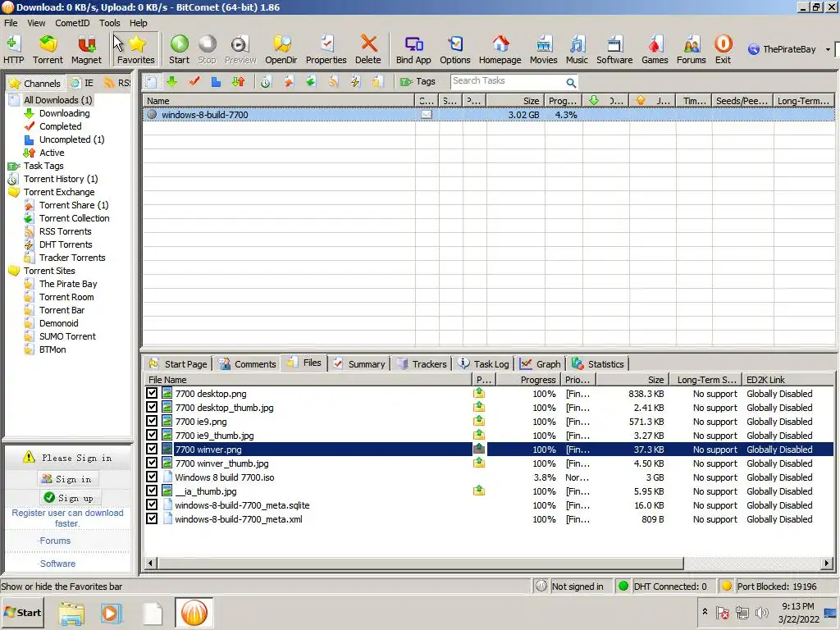
Task: Click the orange Exit toolbar icon
Action: (x=724, y=49)
